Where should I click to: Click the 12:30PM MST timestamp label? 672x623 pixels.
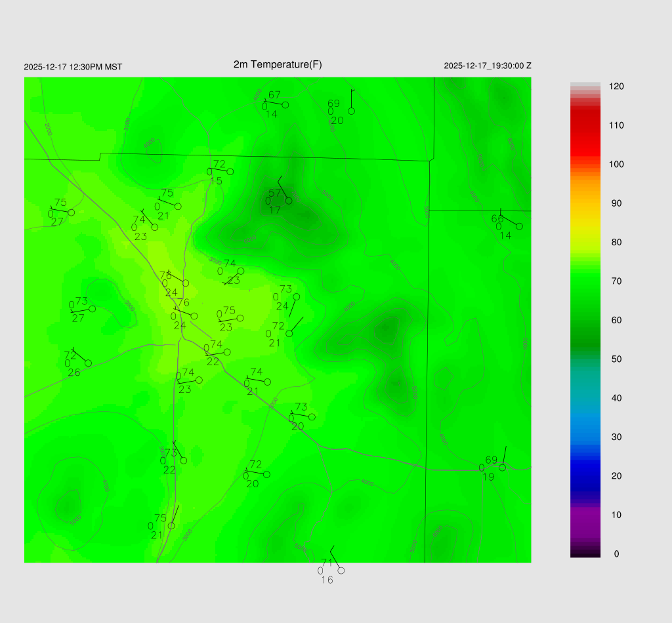[73, 67]
